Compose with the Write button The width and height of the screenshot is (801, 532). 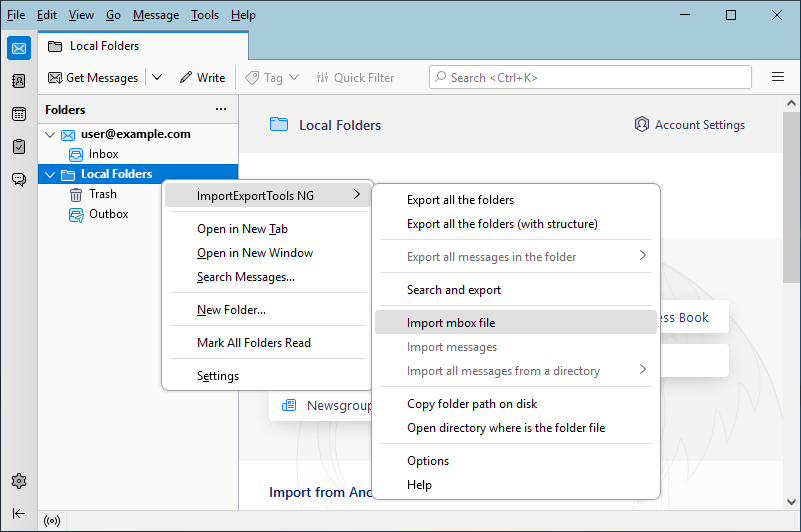click(202, 78)
